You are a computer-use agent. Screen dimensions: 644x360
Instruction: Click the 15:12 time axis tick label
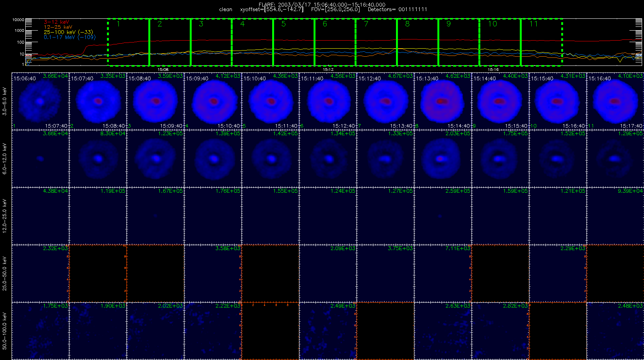pyautogui.click(x=328, y=70)
